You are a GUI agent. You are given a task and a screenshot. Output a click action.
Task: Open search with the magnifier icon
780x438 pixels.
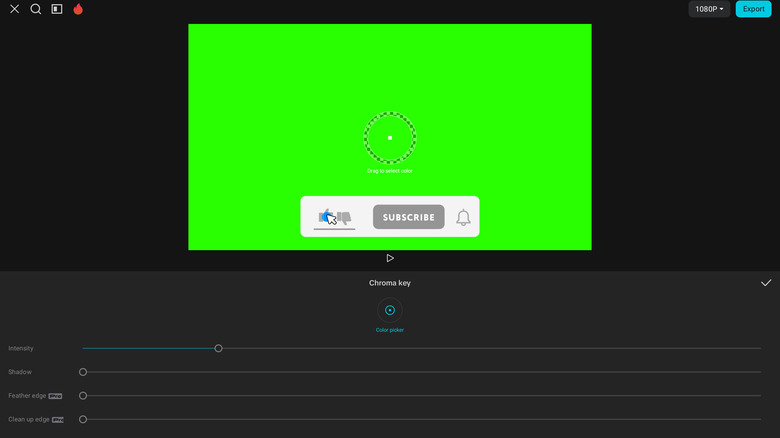tap(36, 9)
